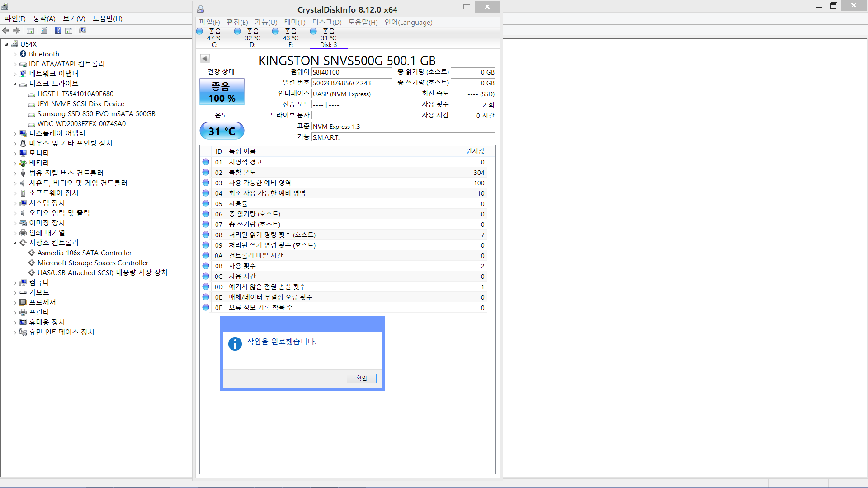The width and height of the screenshot is (868, 488).
Task: Click the Back arrow in Device Manager toolbar
Action: pos(6,30)
